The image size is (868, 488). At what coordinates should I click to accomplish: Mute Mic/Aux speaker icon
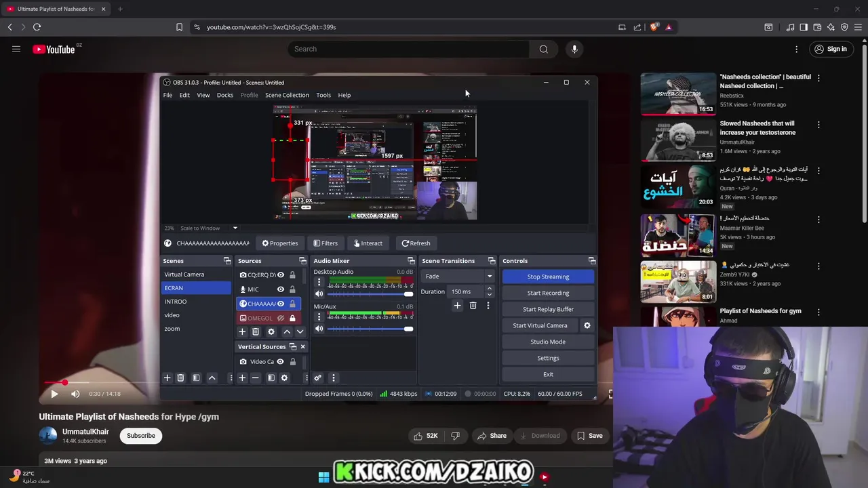tap(319, 329)
